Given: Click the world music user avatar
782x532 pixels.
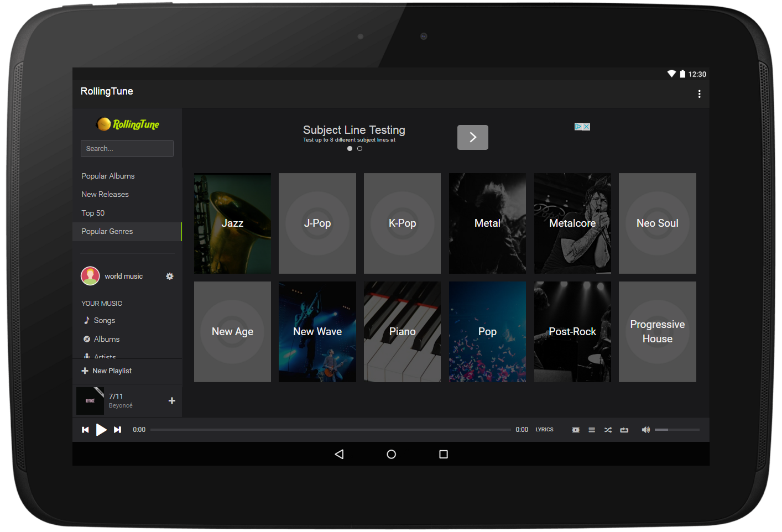Looking at the screenshot, I should click(90, 276).
